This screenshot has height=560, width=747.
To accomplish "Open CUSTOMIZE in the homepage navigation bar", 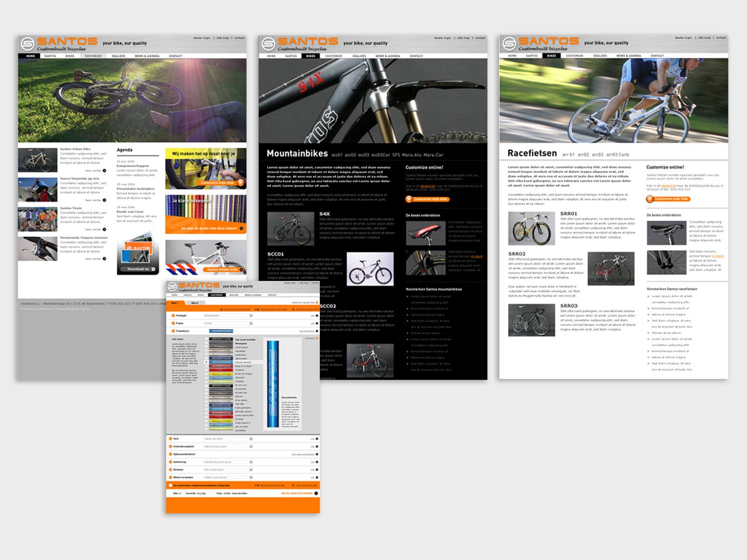I will tap(93, 56).
